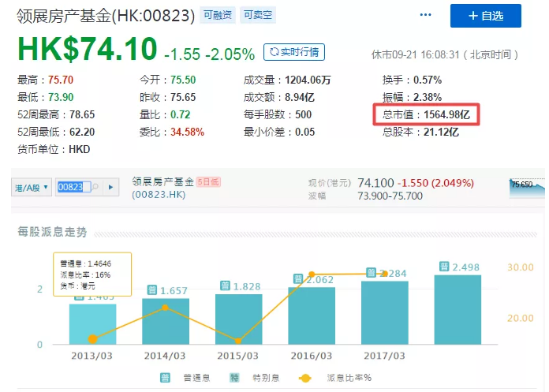Open the three-dot more options menu

(425, 15)
